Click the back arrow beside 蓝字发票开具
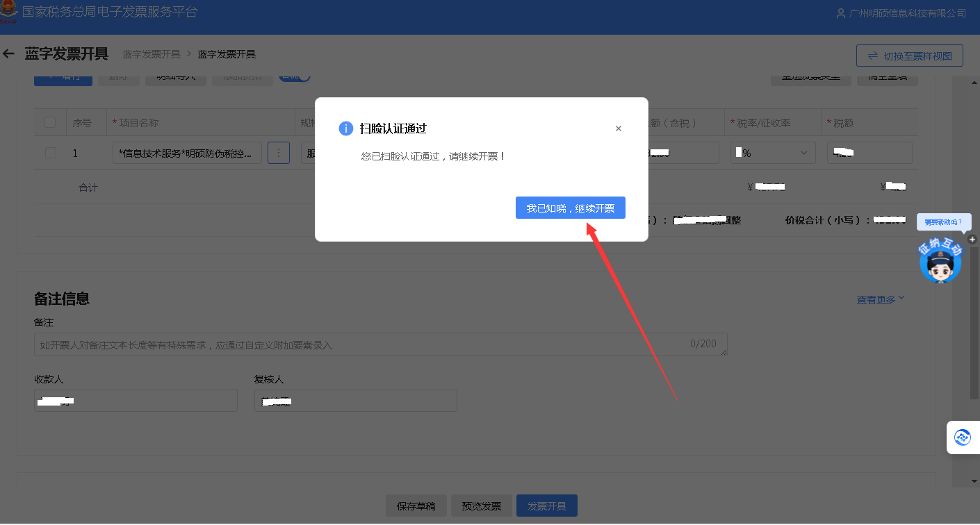This screenshot has height=525, width=980. (x=9, y=54)
